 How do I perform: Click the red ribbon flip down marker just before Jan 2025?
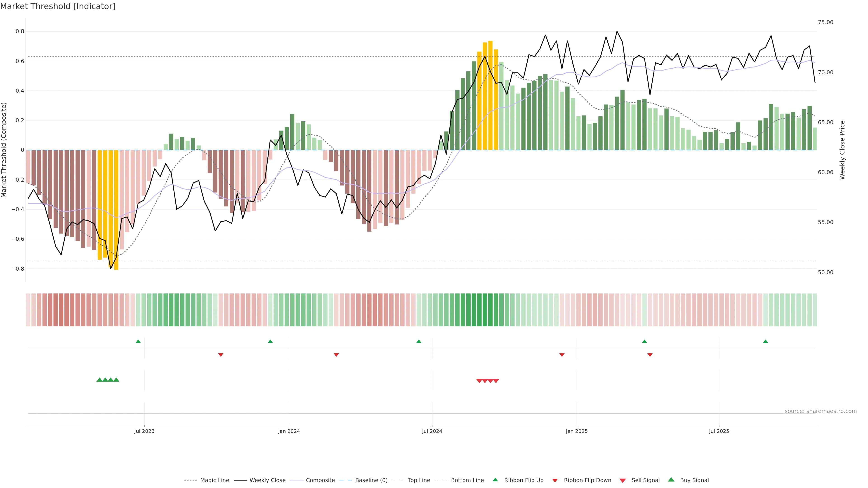pos(562,355)
